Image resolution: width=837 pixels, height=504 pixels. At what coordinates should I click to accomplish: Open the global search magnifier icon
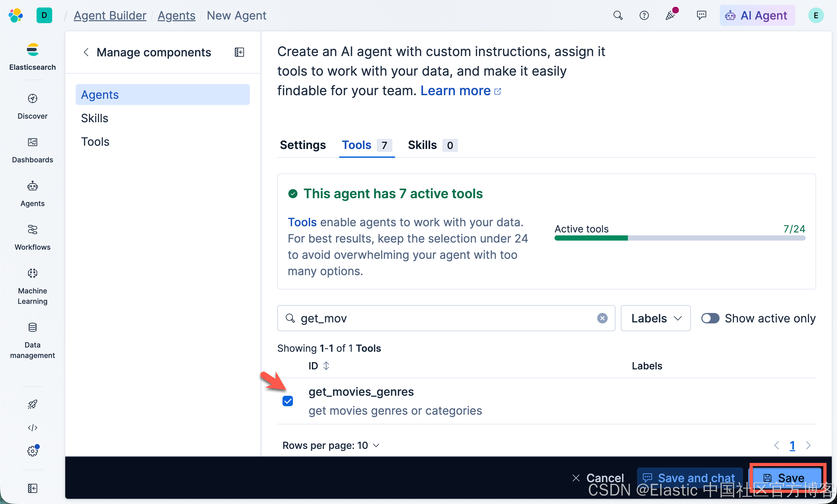tap(617, 16)
